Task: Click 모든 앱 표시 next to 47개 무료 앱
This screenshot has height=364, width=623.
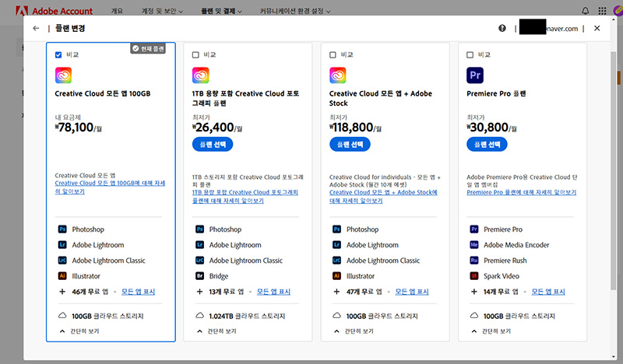Action: 412,292
